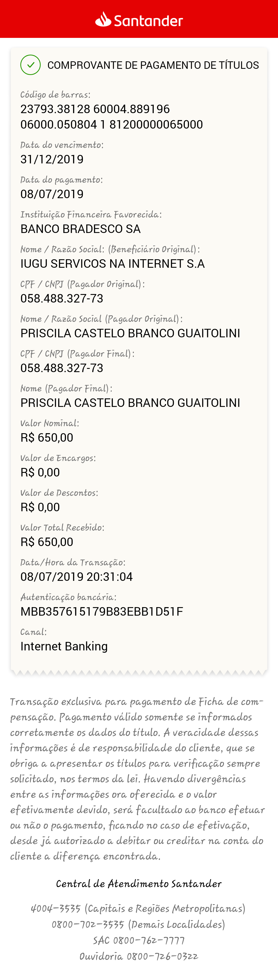Screen dimensions: 278x980
Task: Click the Pagador Original name value
Action: point(130,333)
